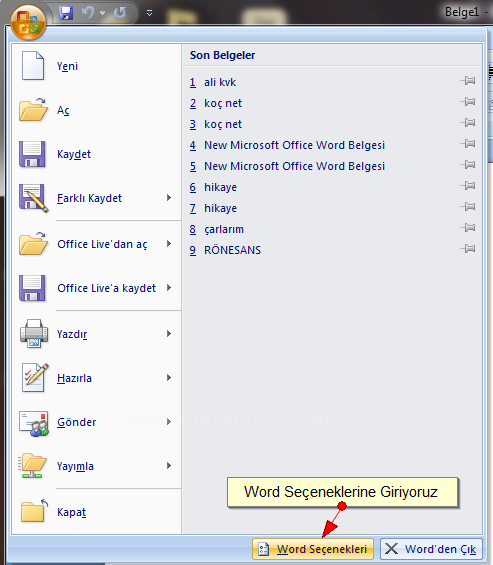This screenshot has height=565, width=493.
Task: Pin 'RÖNESANS' to recent list
Action: pos(468,249)
